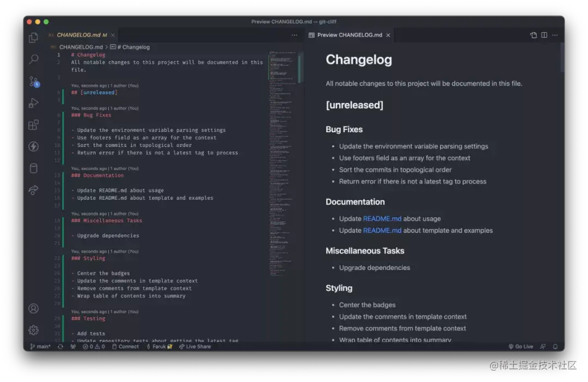Click 'Return error if there is not' editor line

click(155, 152)
